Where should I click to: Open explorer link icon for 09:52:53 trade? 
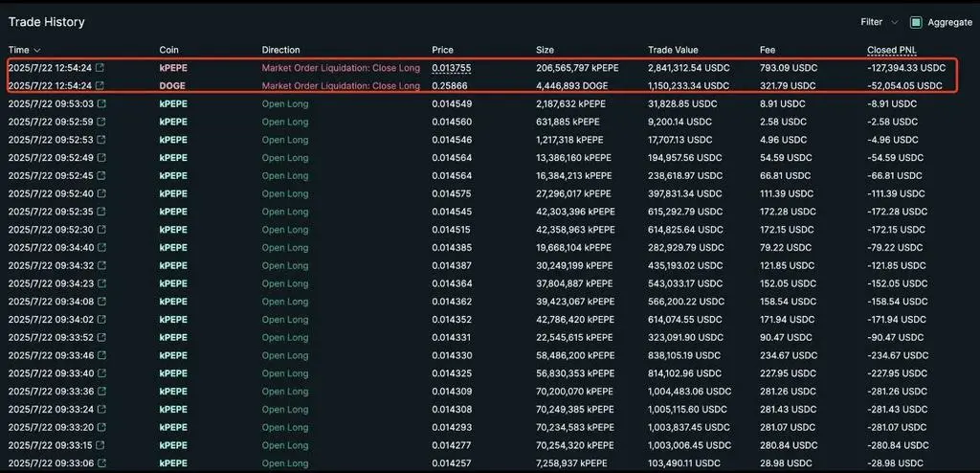click(101, 140)
